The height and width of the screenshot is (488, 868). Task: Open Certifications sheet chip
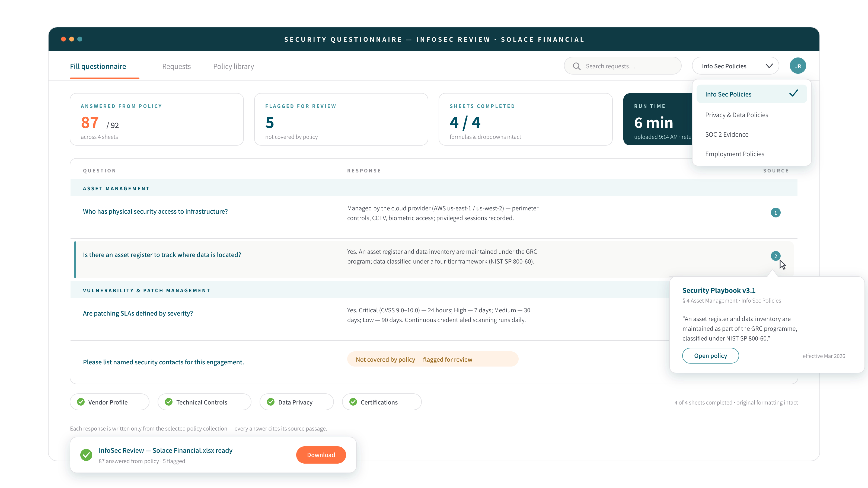[382, 402]
